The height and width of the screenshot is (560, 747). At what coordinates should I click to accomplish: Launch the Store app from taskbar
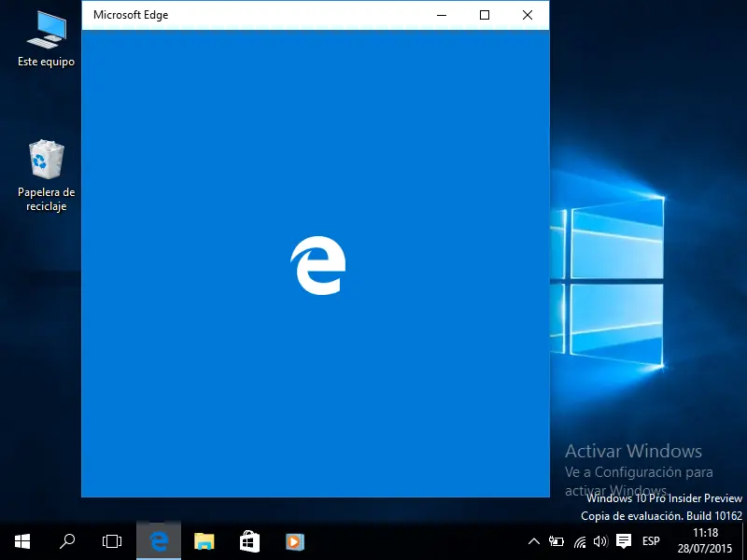click(249, 541)
